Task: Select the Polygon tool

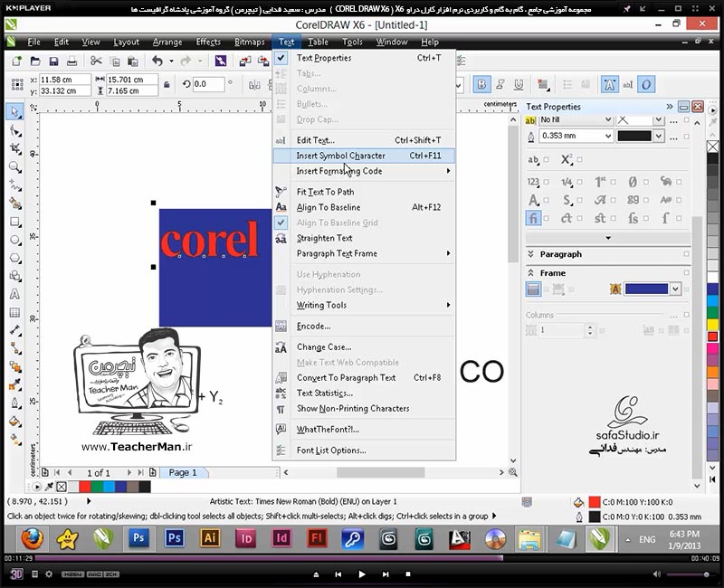Action: click(14, 258)
